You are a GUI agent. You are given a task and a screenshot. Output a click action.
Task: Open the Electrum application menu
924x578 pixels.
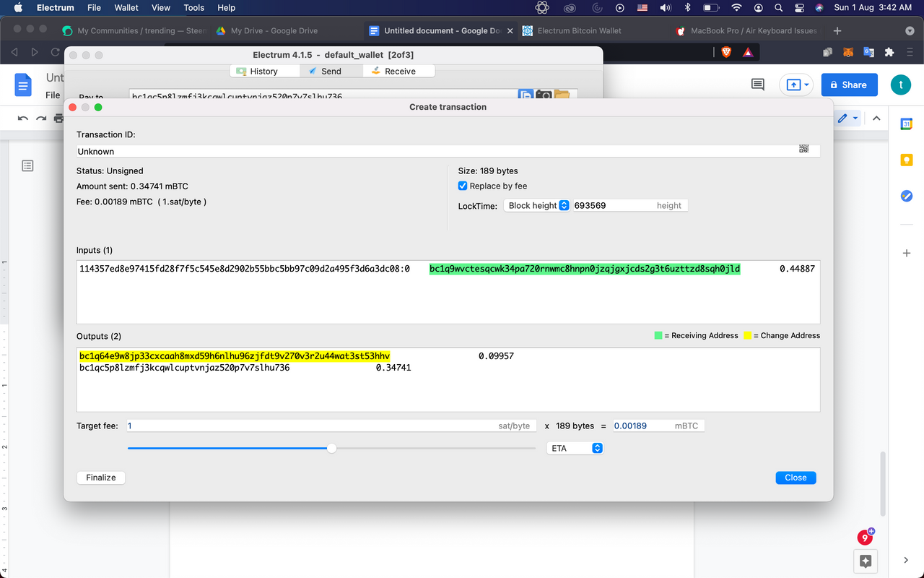pos(56,7)
